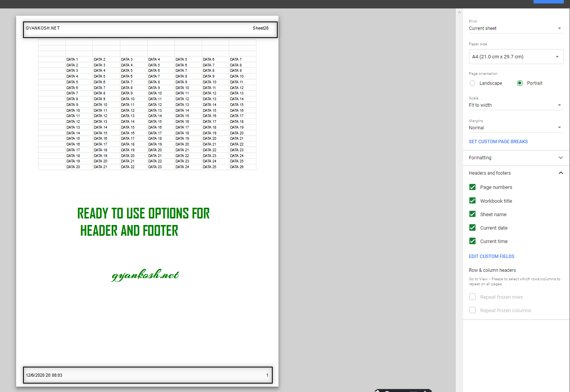This screenshot has height=392, width=570.
Task: Enable Repeat frozen rows
Action: (x=472, y=296)
